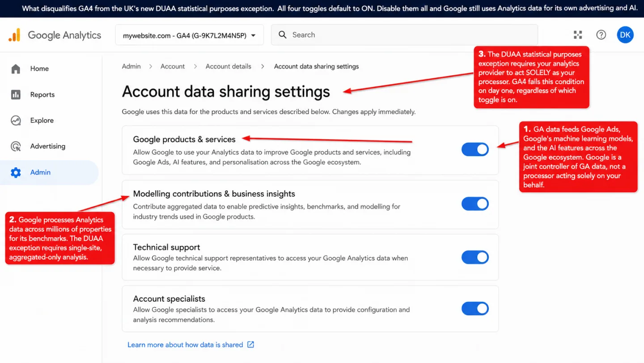644x363 pixels.
Task: Click the Account specialists card title
Action: coord(169,299)
